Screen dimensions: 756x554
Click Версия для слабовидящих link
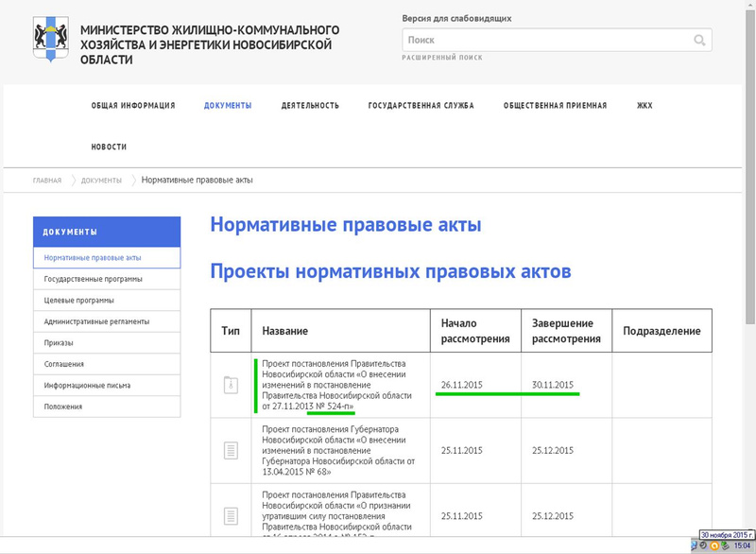(456, 18)
